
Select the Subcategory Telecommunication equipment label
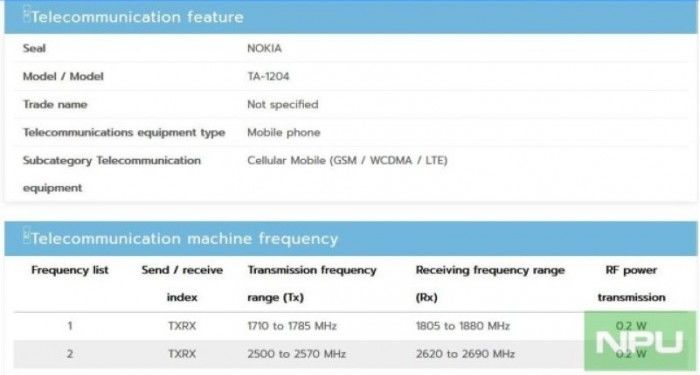coord(112,174)
